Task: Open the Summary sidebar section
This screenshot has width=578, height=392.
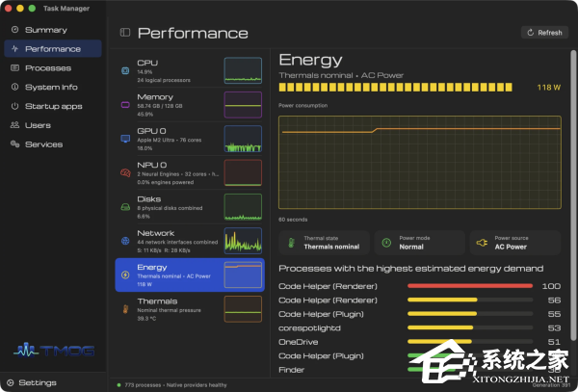Action: pyautogui.click(x=52, y=30)
